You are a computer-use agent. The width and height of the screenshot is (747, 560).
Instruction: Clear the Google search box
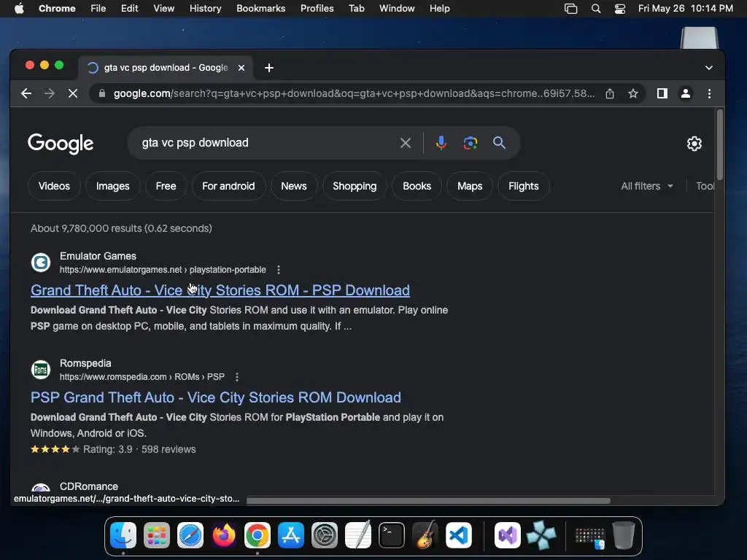pos(406,143)
